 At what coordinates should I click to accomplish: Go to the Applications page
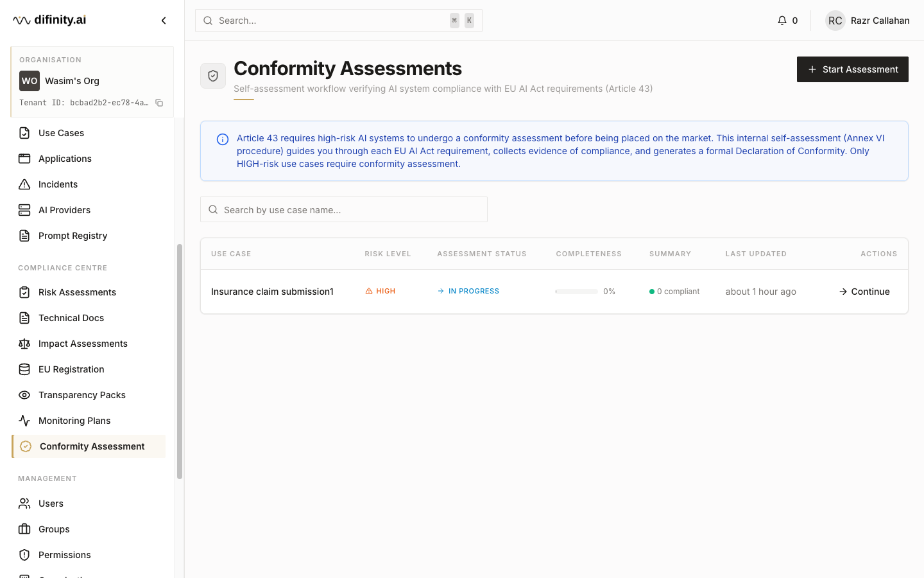(x=89, y=159)
